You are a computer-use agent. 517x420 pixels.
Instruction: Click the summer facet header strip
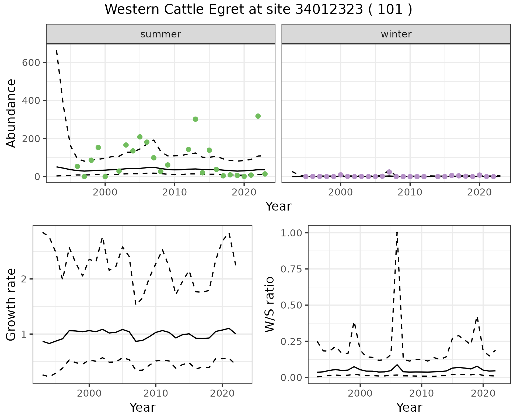point(160,34)
